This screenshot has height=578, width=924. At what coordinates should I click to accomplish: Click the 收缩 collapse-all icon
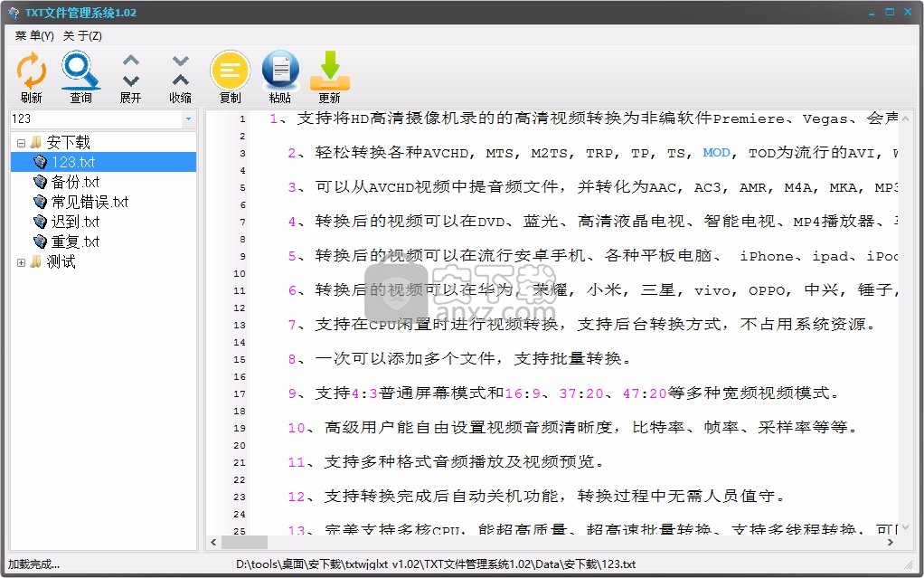click(x=180, y=71)
